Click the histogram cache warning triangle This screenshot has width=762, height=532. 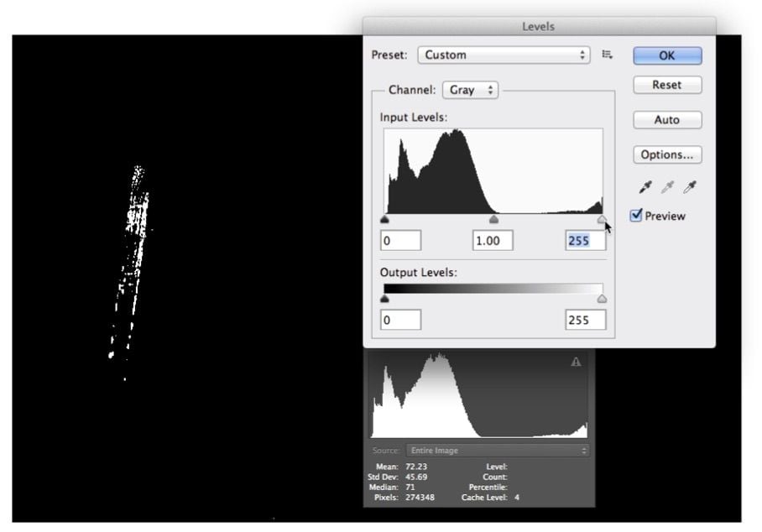tap(576, 362)
